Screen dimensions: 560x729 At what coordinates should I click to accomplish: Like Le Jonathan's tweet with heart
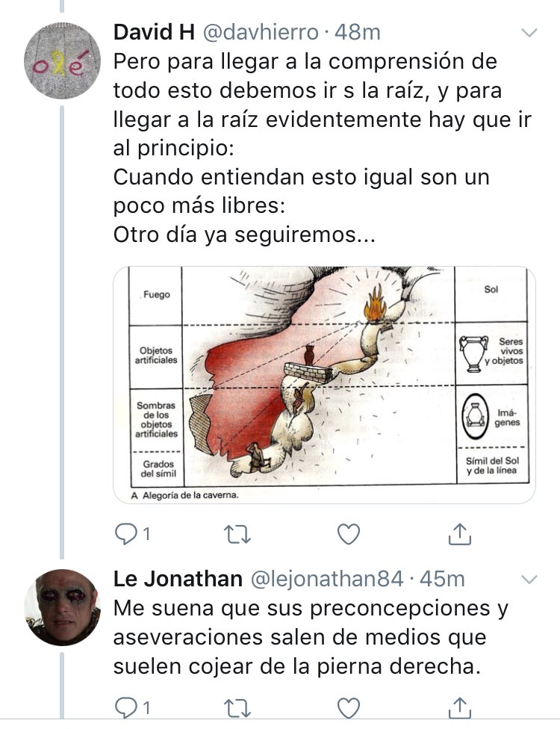[348, 708]
